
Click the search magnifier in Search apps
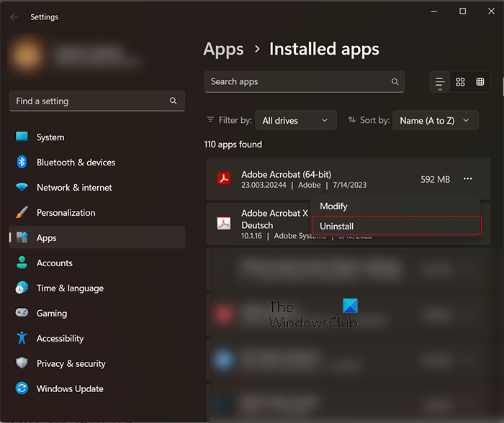click(395, 82)
